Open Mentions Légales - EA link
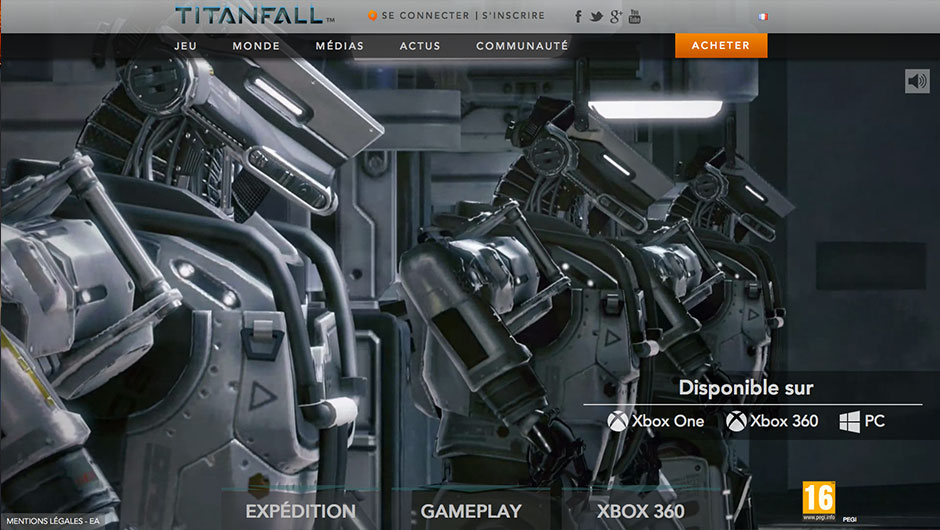The height and width of the screenshot is (530, 940). (x=53, y=521)
